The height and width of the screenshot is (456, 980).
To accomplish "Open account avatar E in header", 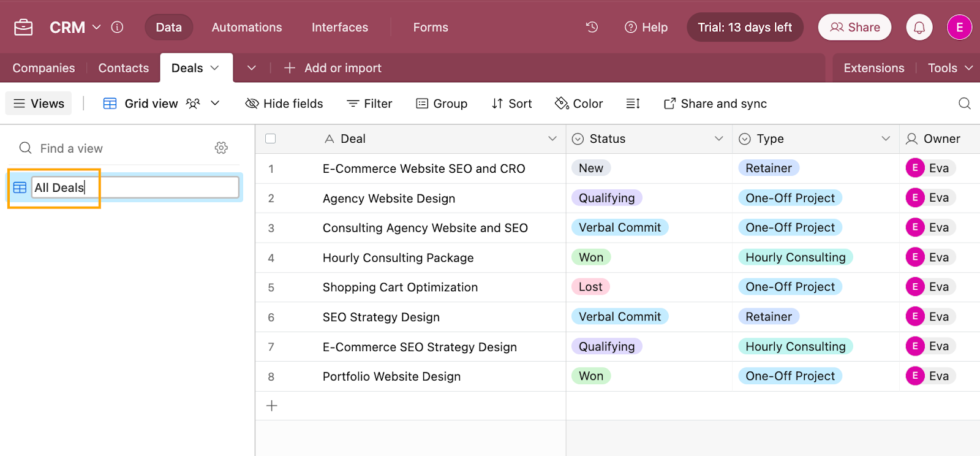I will pyautogui.click(x=959, y=28).
